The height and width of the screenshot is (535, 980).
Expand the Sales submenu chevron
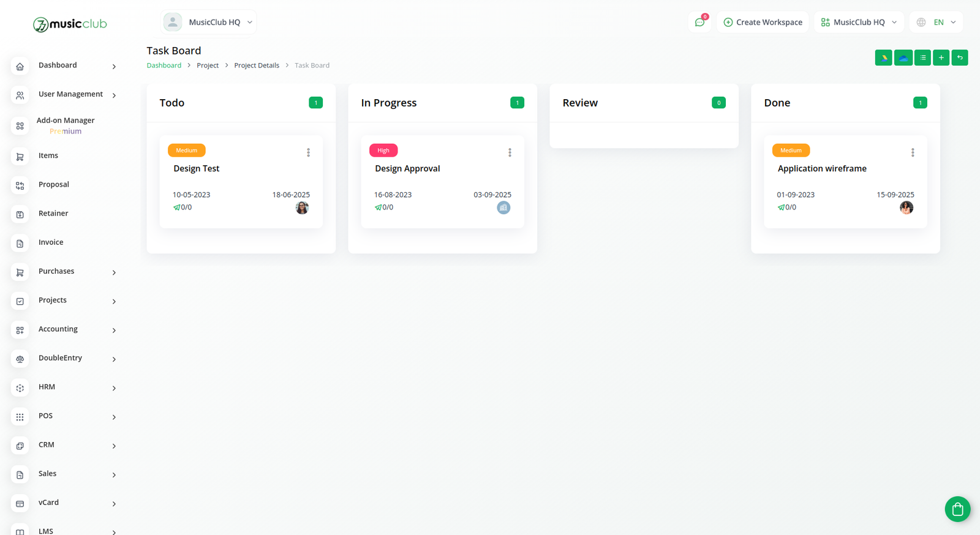[114, 475]
